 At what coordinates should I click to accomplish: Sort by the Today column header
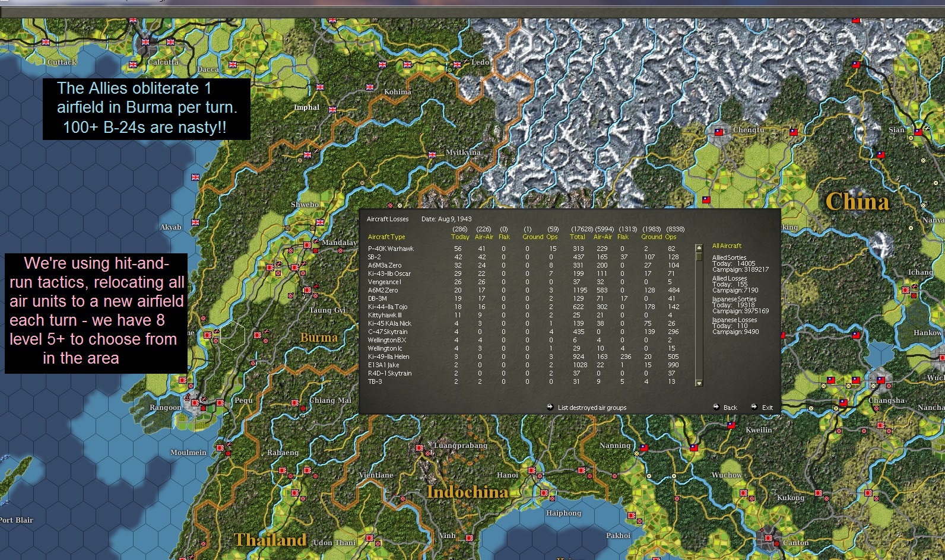(460, 237)
